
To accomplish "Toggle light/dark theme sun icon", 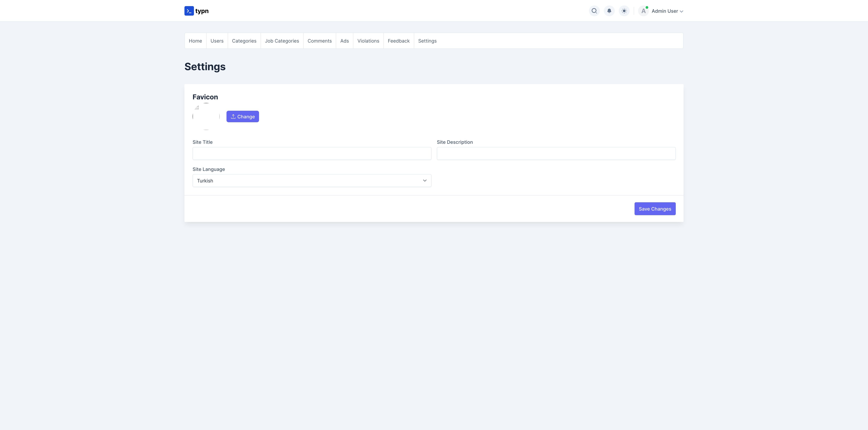I will [624, 11].
